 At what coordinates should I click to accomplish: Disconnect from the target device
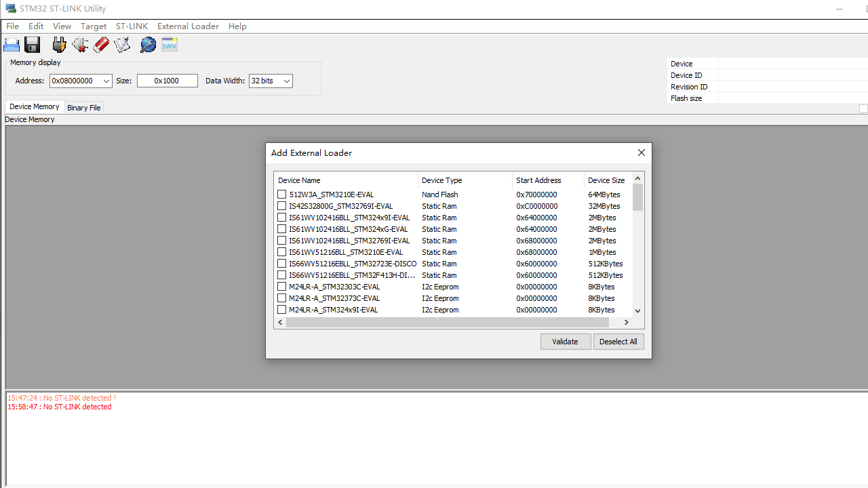(x=80, y=45)
